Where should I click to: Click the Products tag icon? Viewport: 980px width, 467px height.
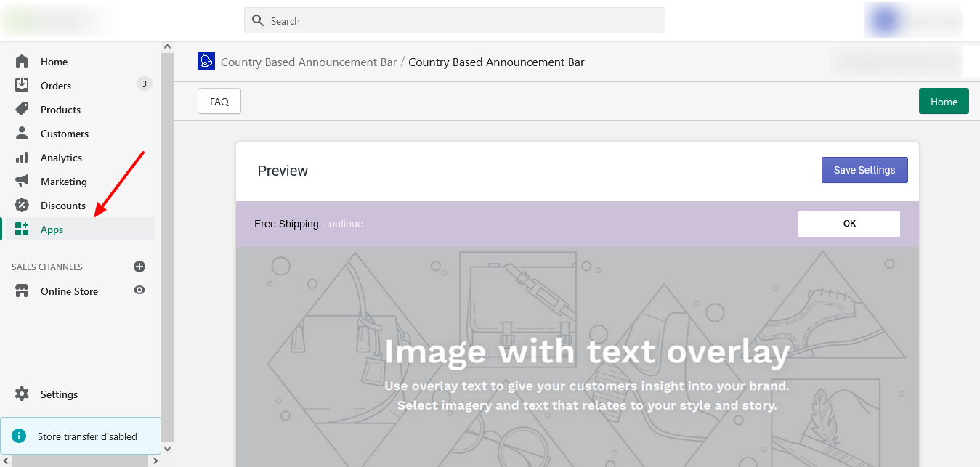point(22,110)
